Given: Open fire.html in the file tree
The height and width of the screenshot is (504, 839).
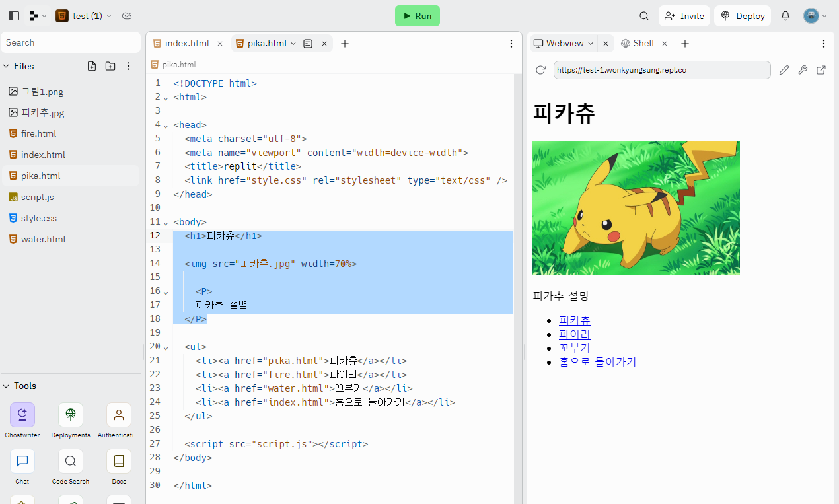Looking at the screenshot, I should tap(70, 133).
